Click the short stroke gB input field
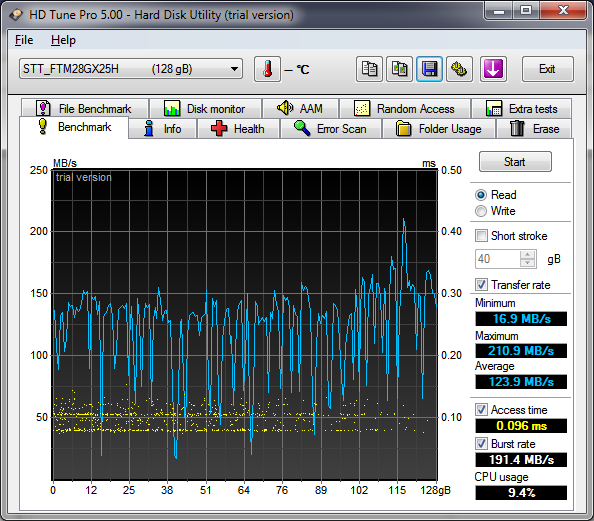 coord(498,259)
